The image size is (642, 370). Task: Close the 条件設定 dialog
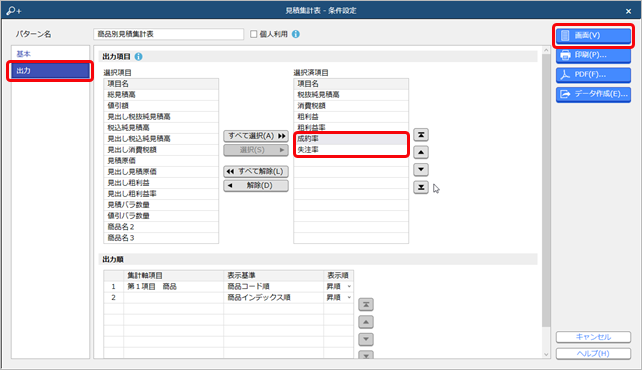coord(628,11)
